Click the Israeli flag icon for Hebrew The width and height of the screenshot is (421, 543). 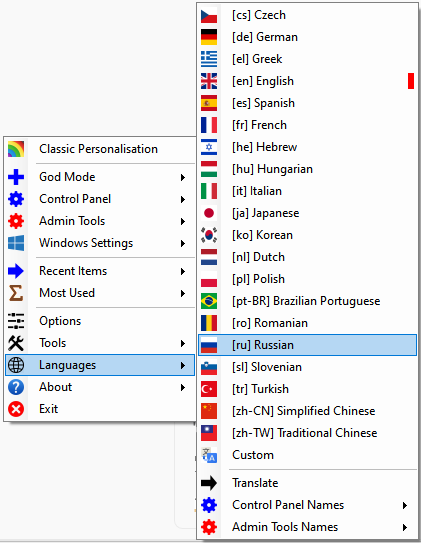click(209, 147)
